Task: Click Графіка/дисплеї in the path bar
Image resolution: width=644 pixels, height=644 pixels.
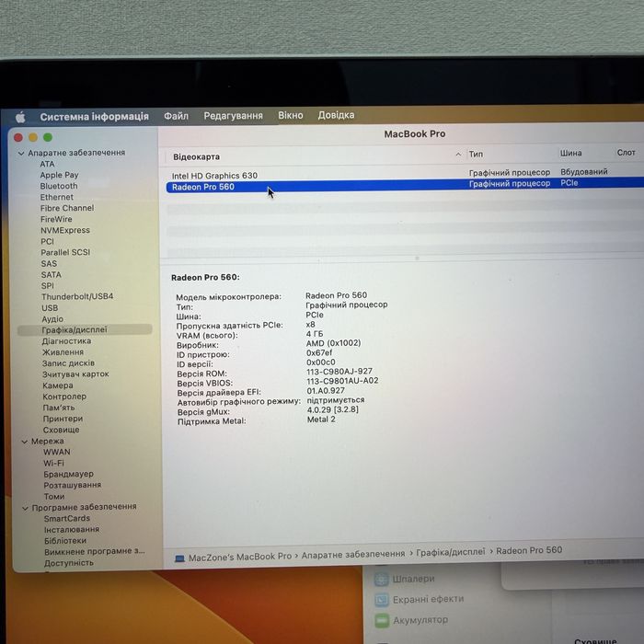Action: pos(451,552)
